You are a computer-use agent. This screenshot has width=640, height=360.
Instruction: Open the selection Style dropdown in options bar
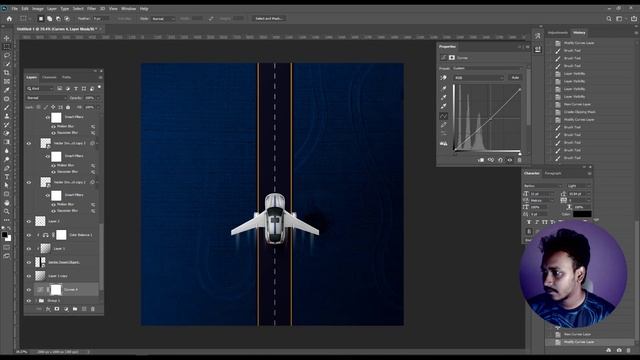[x=163, y=19]
